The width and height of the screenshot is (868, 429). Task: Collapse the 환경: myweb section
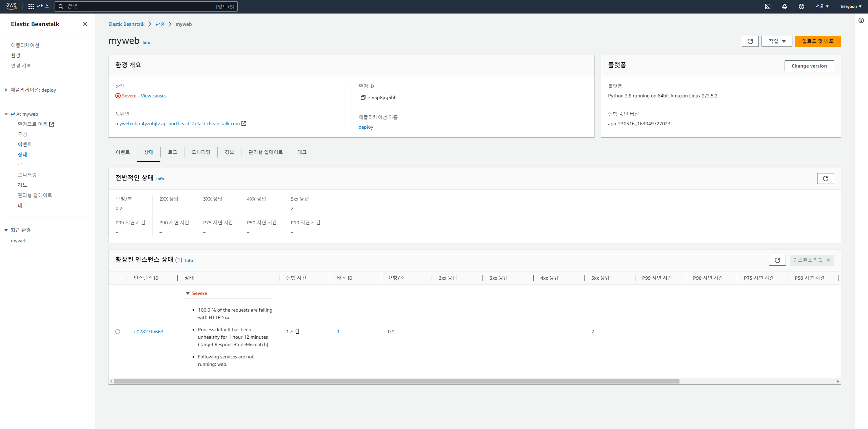(x=6, y=114)
